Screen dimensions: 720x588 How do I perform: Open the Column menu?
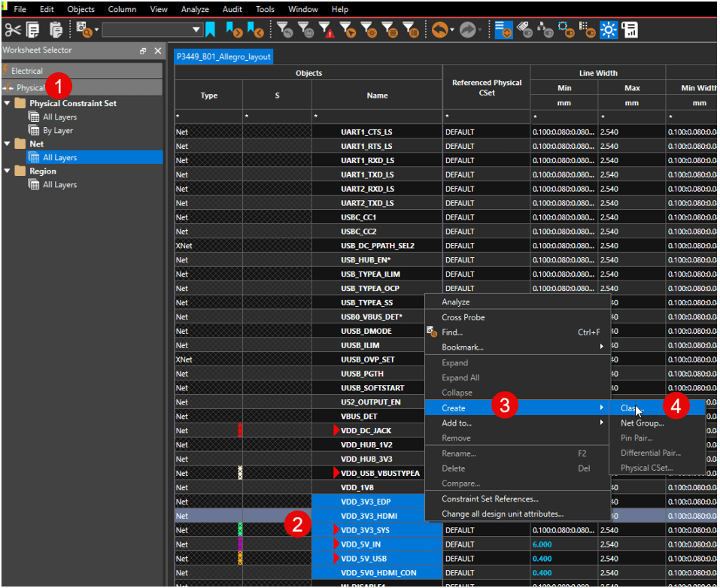tap(122, 9)
